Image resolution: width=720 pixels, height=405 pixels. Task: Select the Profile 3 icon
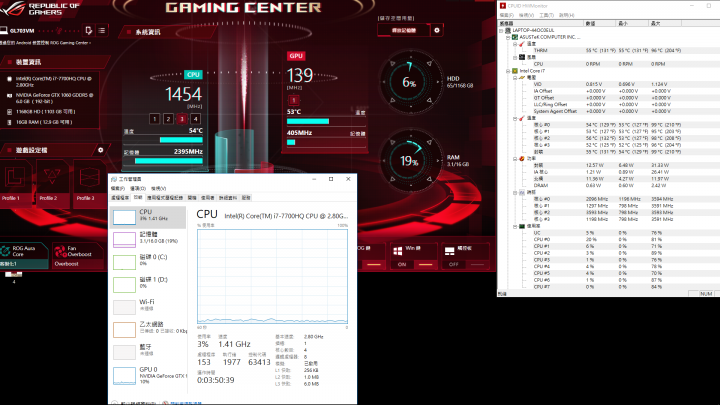coord(89,177)
